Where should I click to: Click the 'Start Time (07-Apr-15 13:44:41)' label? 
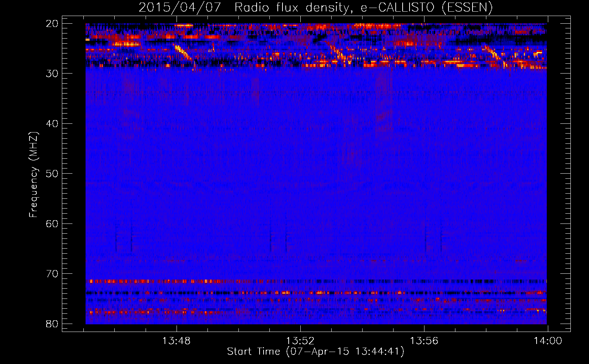click(x=316, y=352)
